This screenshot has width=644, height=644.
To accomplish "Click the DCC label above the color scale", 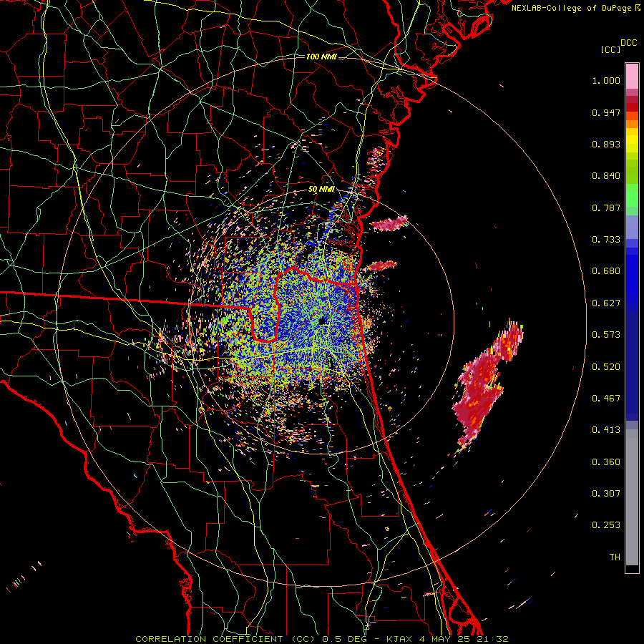I will click(x=629, y=43).
